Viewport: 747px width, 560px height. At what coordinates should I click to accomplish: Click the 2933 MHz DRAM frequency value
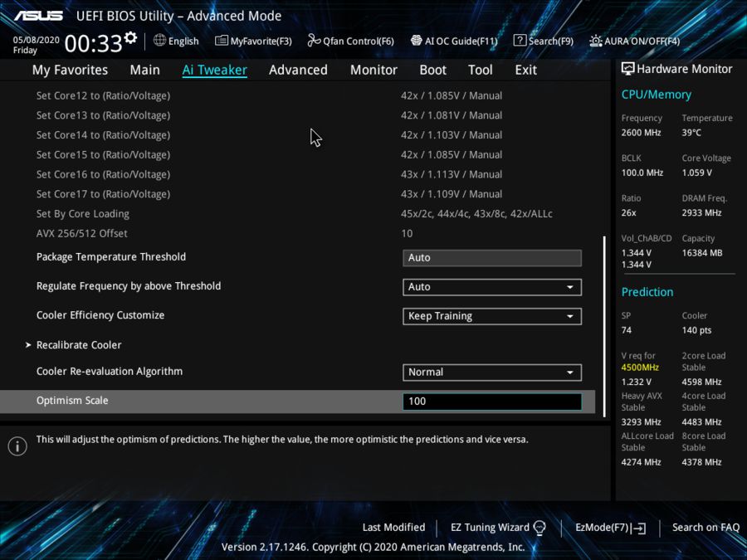click(x=701, y=212)
